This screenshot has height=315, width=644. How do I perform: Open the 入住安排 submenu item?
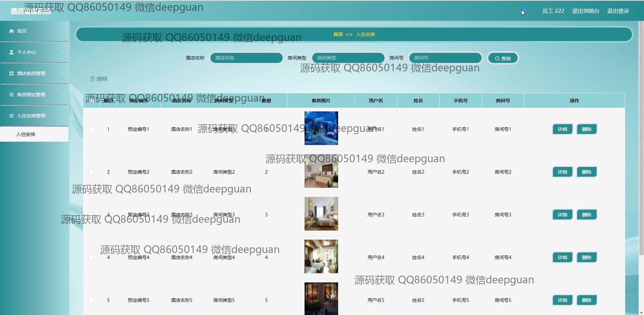(x=26, y=134)
